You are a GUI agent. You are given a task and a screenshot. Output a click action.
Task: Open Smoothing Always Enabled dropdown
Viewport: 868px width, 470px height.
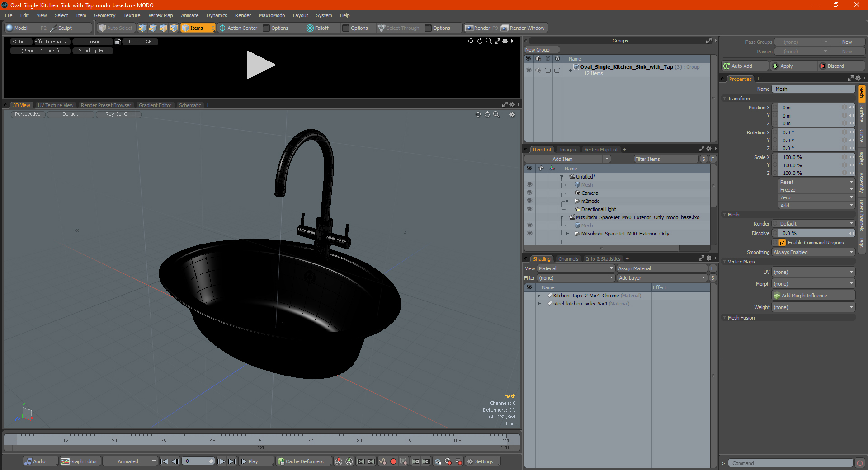814,252
